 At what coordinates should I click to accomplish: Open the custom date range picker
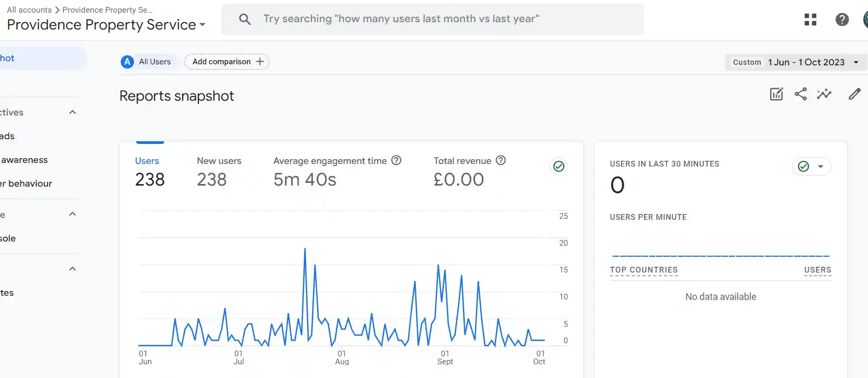click(x=796, y=62)
